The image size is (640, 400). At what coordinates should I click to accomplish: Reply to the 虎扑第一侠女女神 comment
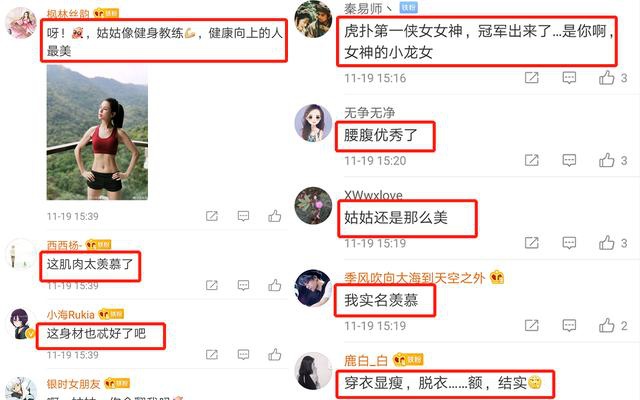point(569,78)
